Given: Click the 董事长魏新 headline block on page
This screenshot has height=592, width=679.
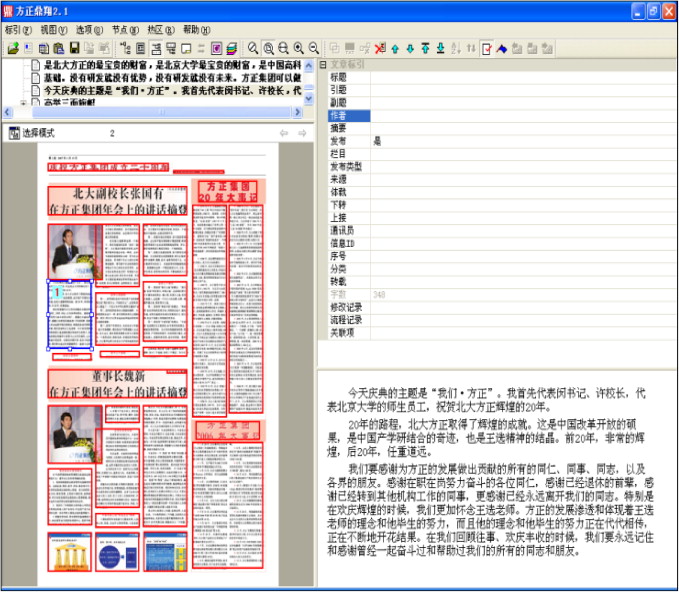Looking at the screenshot, I should 118,384.
